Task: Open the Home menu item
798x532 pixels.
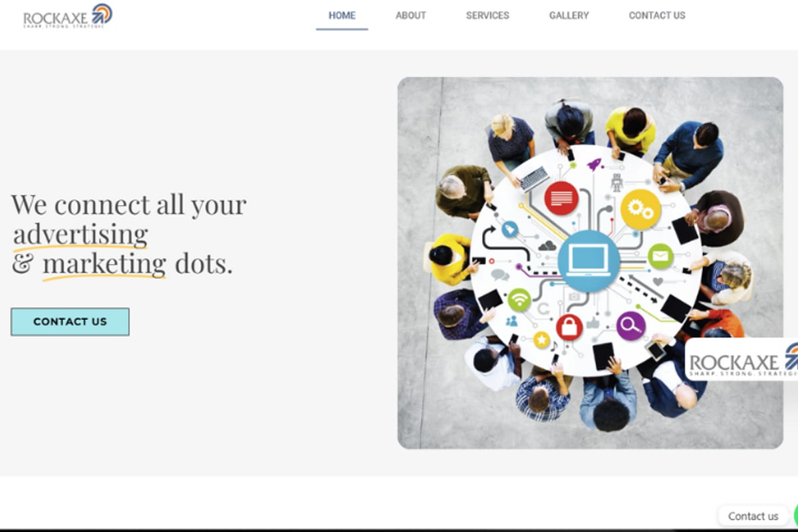Action: (342, 15)
